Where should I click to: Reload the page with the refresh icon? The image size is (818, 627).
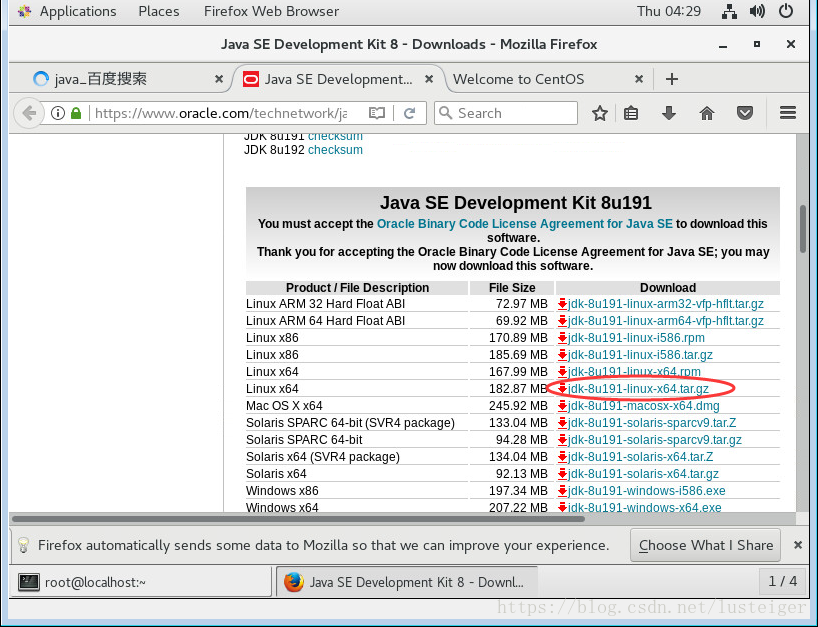pos(410,113)
